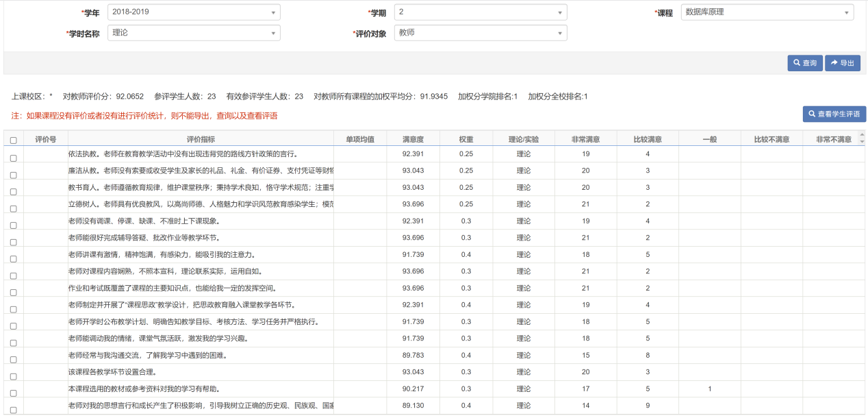Click 加权分学院排名:1 text

[487, 97]
